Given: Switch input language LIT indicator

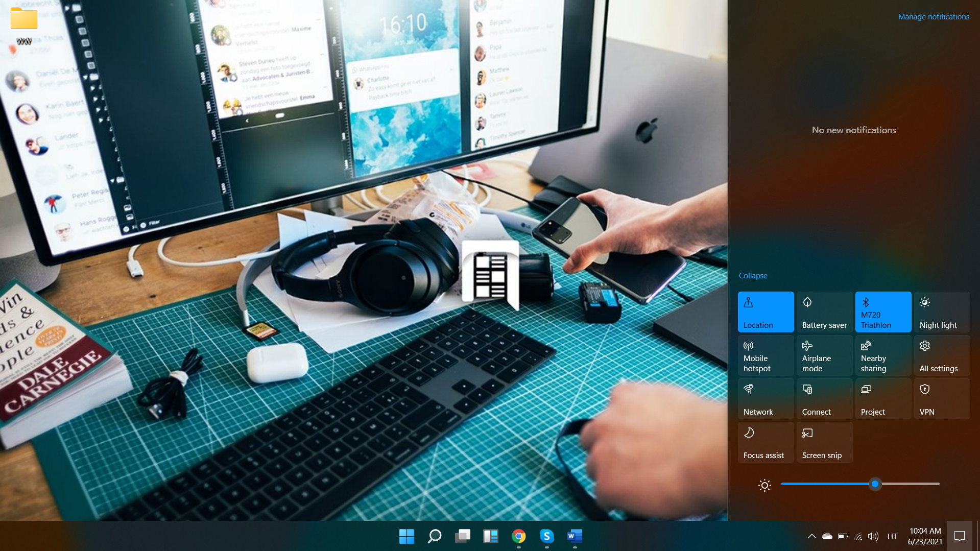Looking at the screenshot, I should point(892,536).
